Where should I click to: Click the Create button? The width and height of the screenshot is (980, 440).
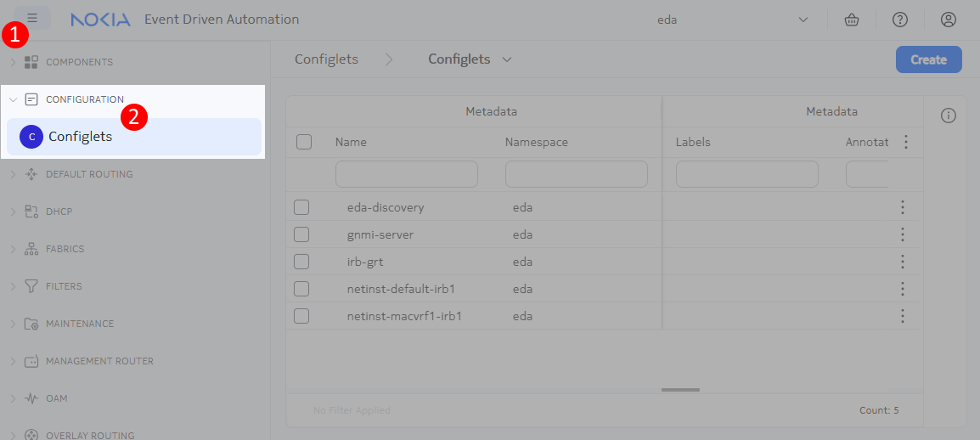[x=928, y=59]
